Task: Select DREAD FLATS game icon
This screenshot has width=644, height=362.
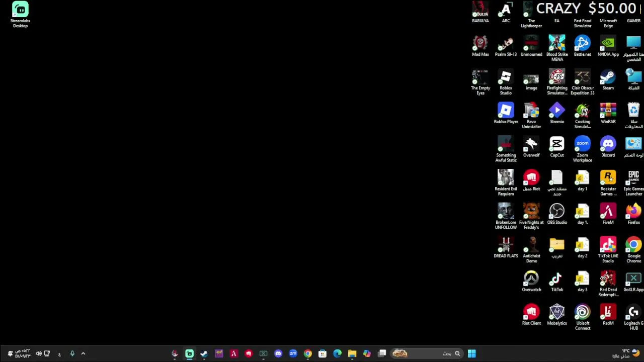Action: click(506, 248)
